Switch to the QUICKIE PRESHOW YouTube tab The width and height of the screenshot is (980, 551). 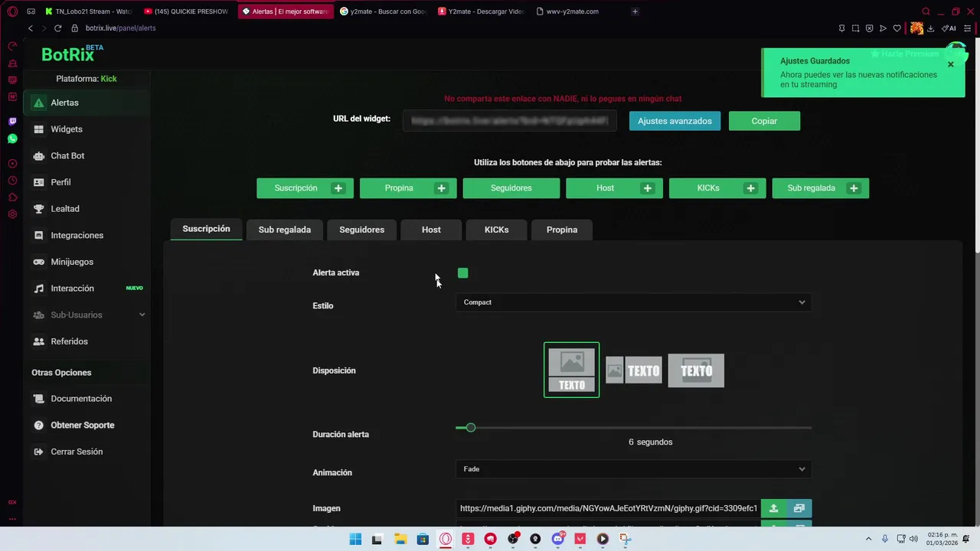coord(187,11)
